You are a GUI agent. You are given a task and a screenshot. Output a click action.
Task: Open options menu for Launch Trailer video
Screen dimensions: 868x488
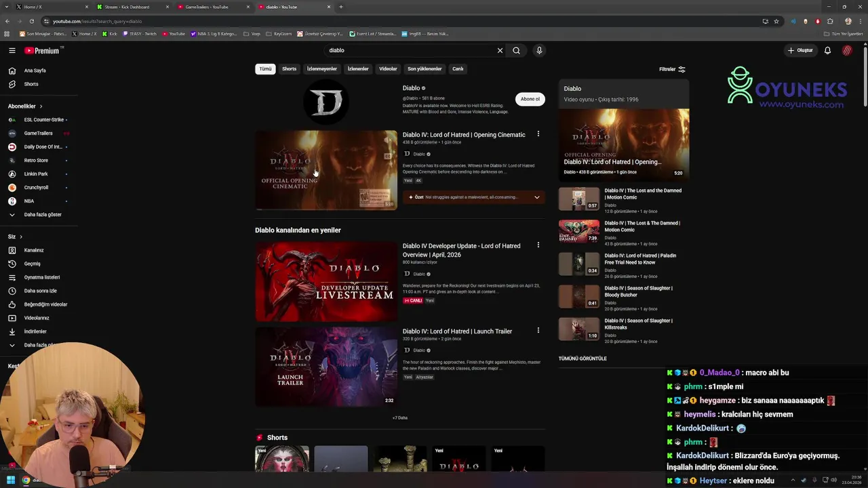(538, 331)
